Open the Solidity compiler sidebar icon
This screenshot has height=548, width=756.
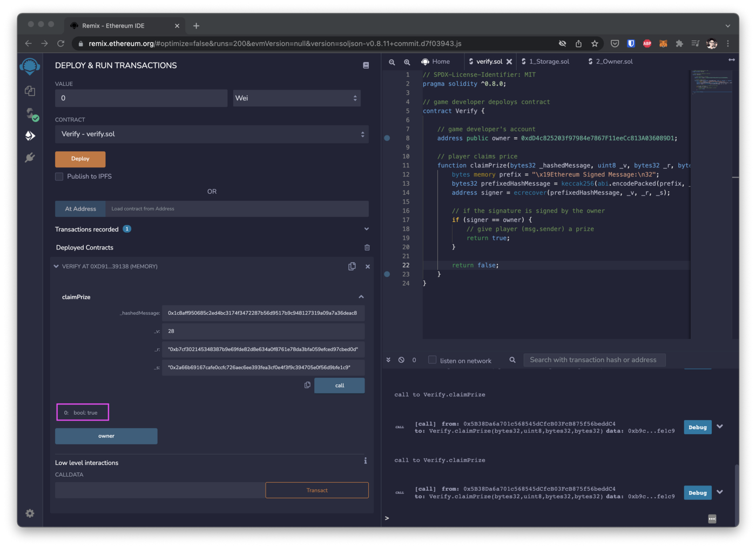point(30,113)
